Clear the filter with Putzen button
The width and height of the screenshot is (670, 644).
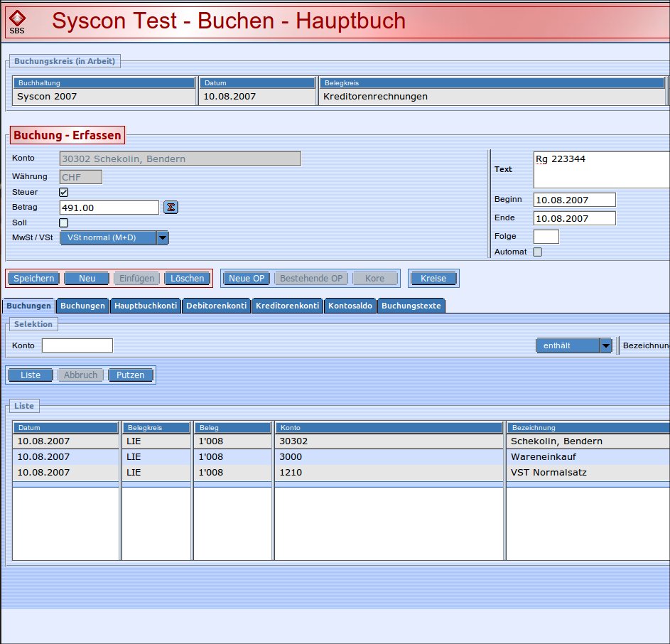[130, 375]
